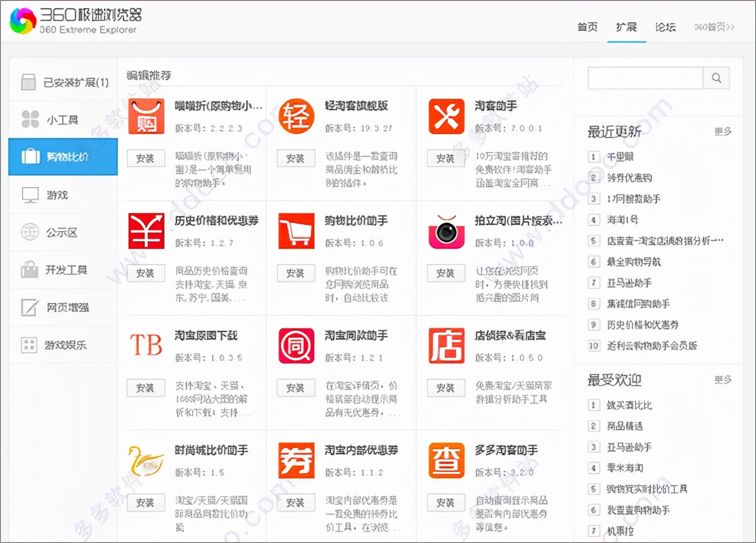
Task: Open the 更多 link beside 最近更新
Action: (724, 132)
